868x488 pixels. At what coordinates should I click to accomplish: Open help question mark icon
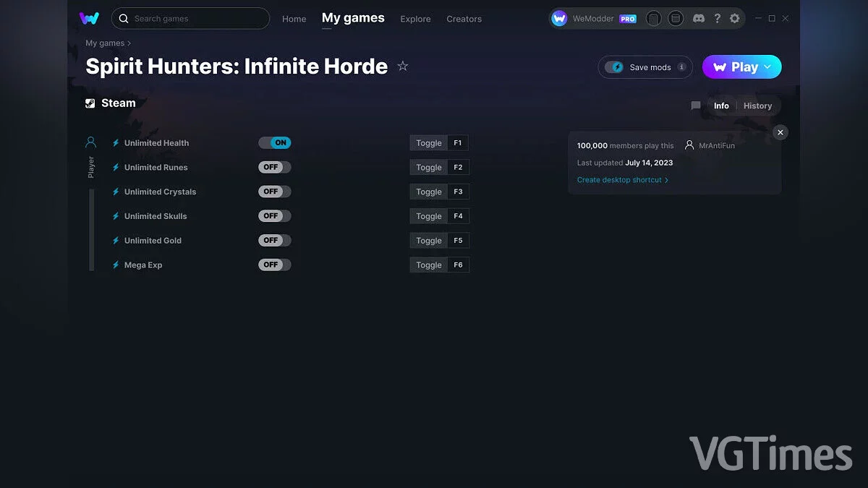[717, 18]
